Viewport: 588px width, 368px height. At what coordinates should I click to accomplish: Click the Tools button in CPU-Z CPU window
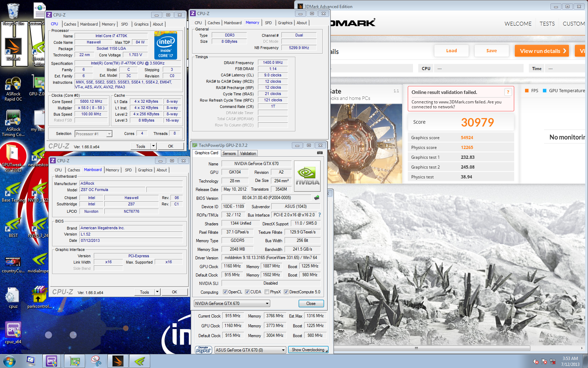tap(141, 146)
